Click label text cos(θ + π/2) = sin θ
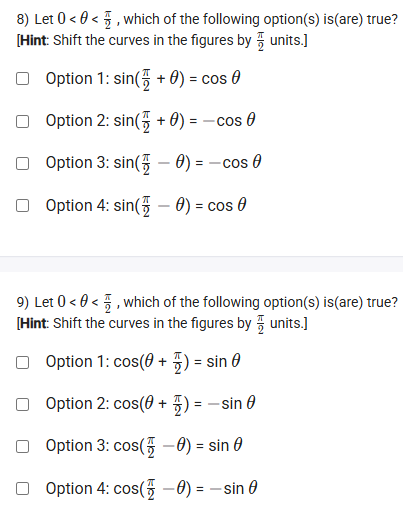This screenshot has height=514, width=403. pyautogui.click(x=177, y=362)
